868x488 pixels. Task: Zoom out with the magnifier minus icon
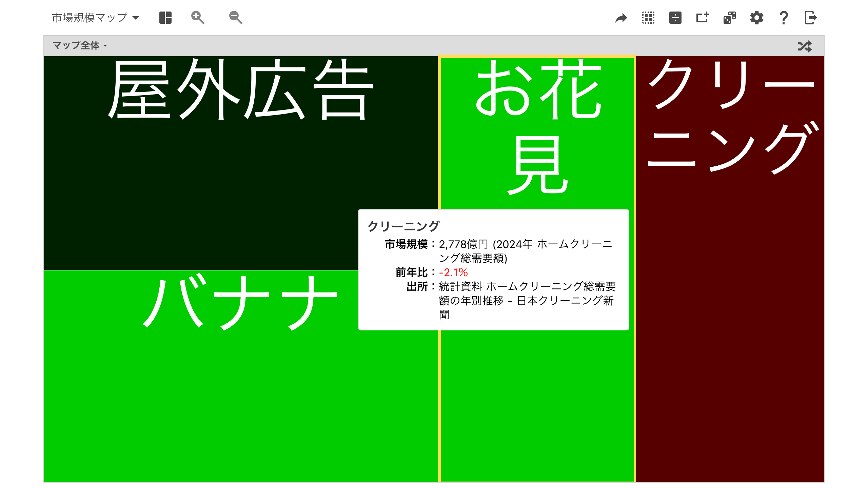(x=236, y=18)
